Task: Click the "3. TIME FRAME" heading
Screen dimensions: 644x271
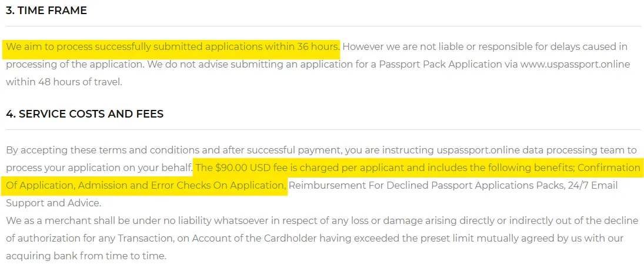Action: click(x=46, y=11)
